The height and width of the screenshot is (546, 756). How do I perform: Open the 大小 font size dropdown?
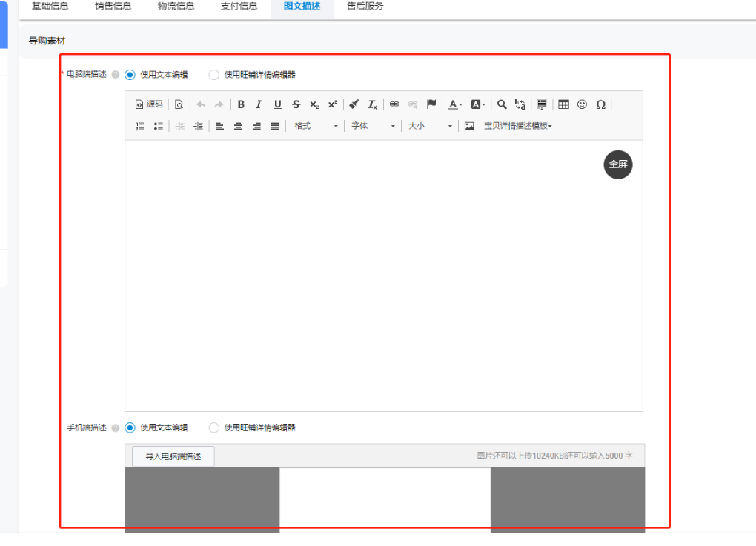click(430, 126)
